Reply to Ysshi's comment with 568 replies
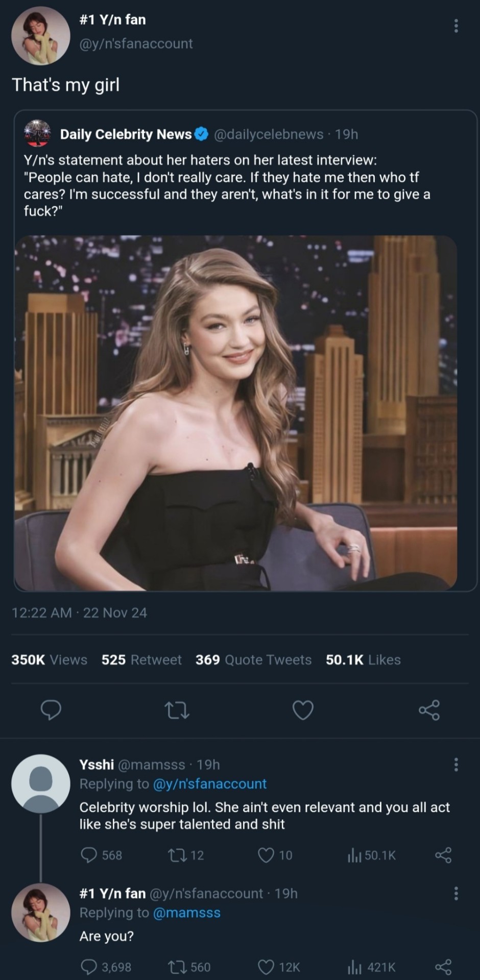The width and height of the screenshot is (480, 980). tap(89, 855)
